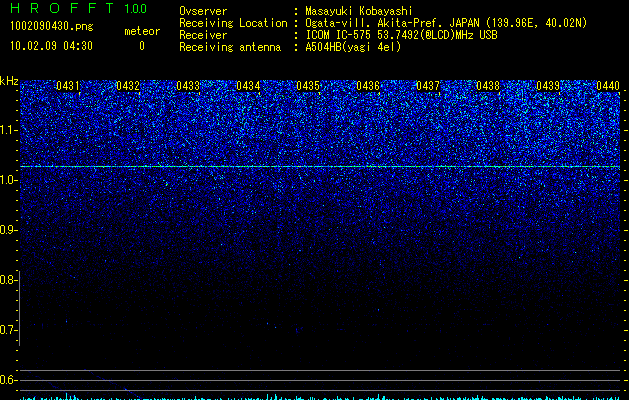The image size is (629, 400).
Task: Click the 0.7 kHz axis label
Action: (8, 330)
